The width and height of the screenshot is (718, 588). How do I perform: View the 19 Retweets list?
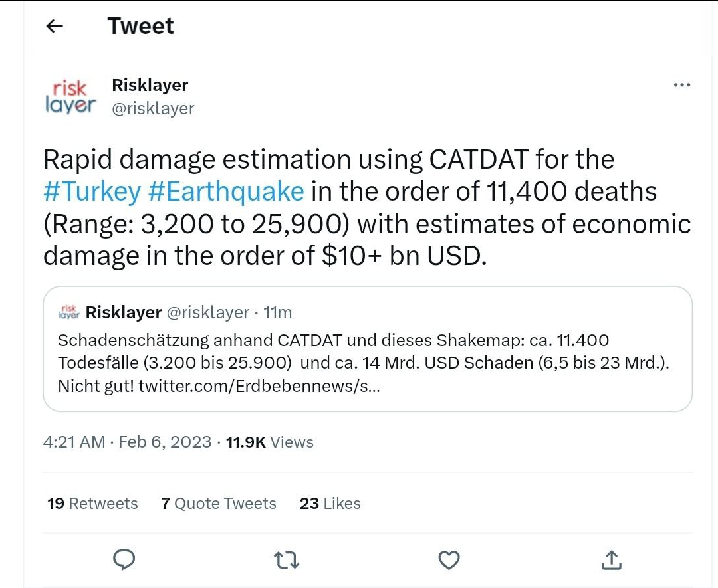92,504
